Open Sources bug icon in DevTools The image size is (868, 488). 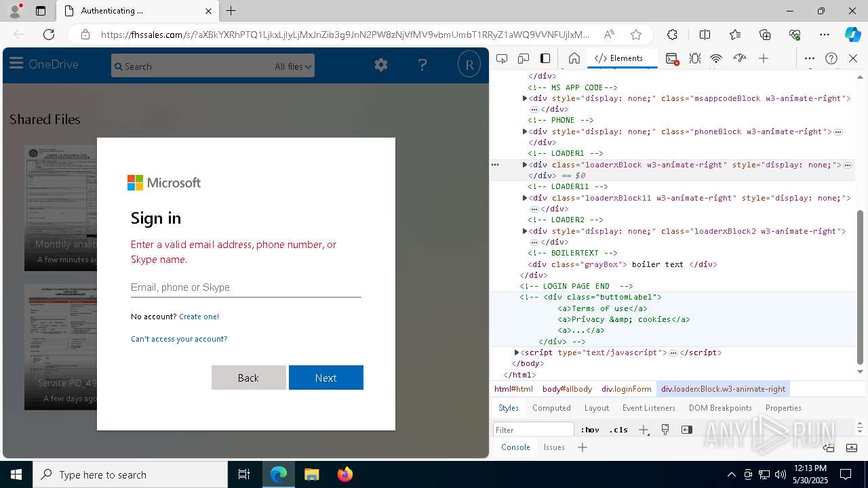[x=694, y=58]
